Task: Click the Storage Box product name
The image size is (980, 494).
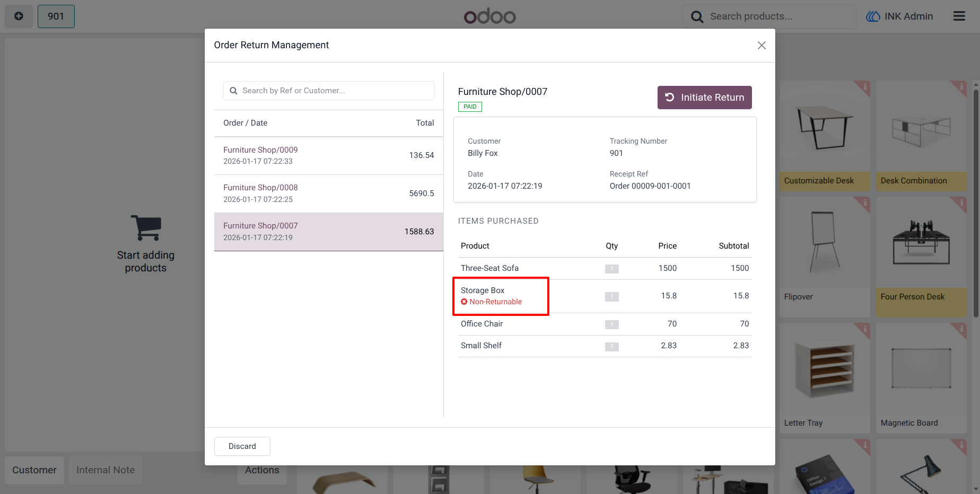Action: tap(483, 290)
